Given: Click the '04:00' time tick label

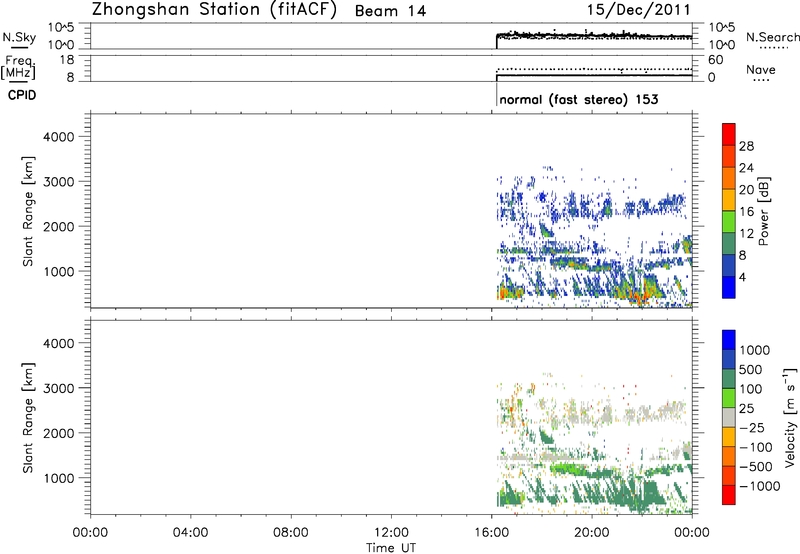Looking at the screenshot, I should click(191, 533).
